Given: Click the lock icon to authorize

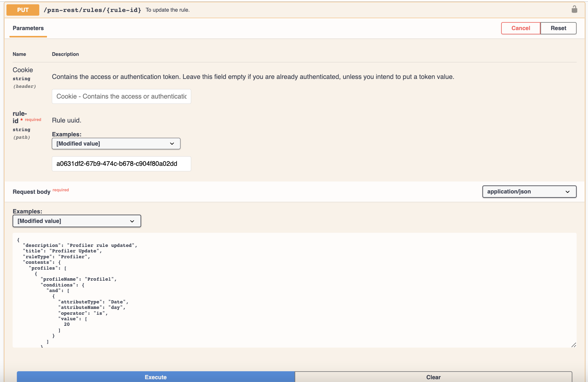Looking at the screenshot, I should click(x=574, y=9).
